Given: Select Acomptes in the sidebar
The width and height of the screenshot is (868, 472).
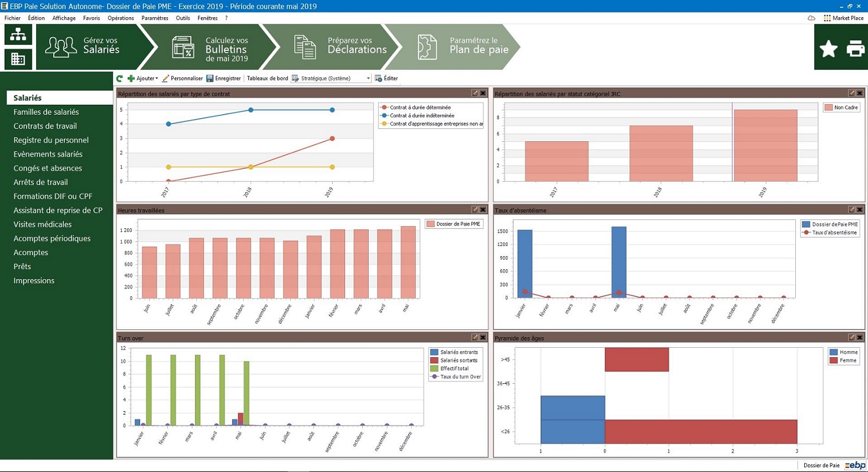Looking at the screenshot, I should (31, 253).
